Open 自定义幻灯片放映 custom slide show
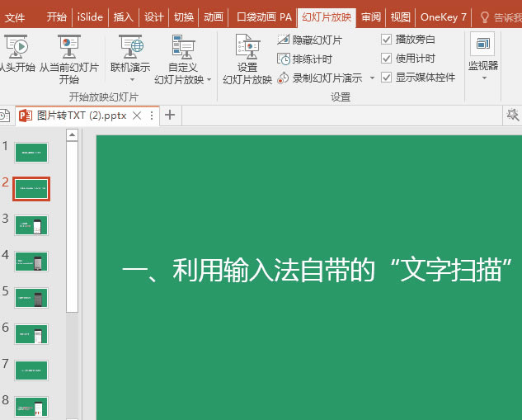Viewport: 522px width, 420px height. click(182, 58)
